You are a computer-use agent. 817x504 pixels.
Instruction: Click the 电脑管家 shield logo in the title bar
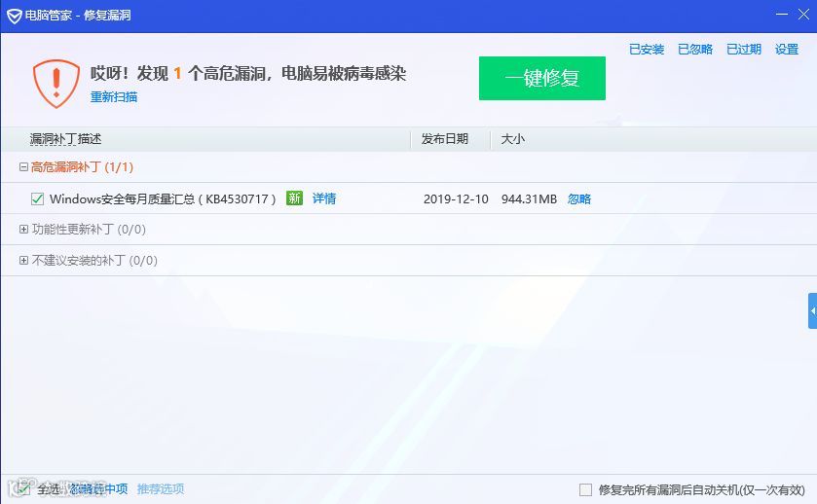(x=14, y=17)
